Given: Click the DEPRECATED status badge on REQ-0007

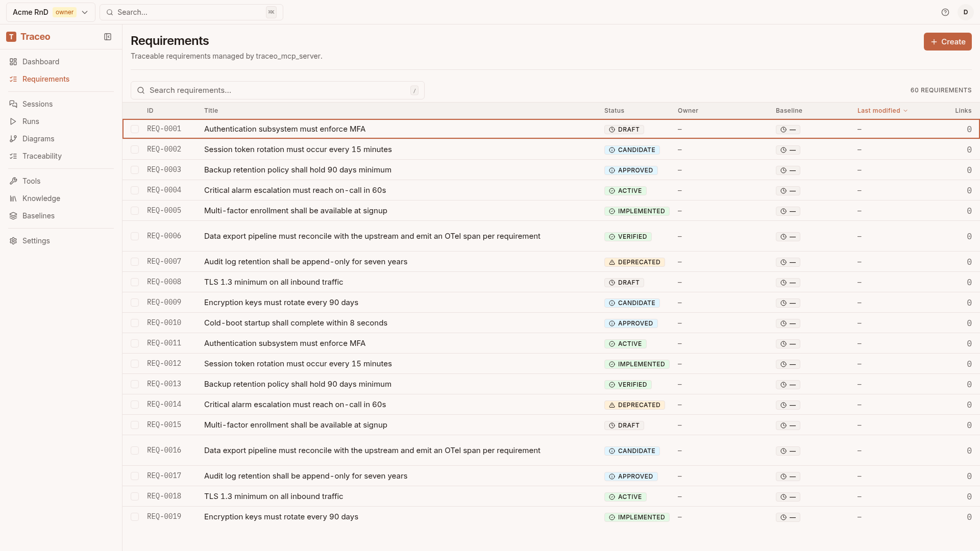Looking at the screenshot, I should tap(634, 262).
